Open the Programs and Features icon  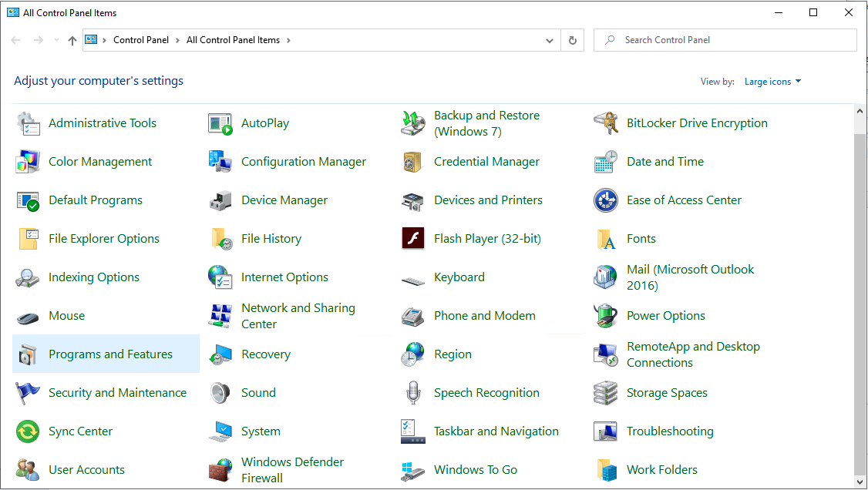tap(28, 354)
